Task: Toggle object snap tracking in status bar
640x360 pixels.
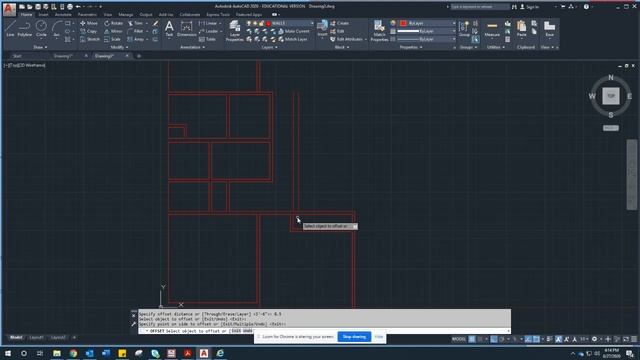Action: coord(529,339)
